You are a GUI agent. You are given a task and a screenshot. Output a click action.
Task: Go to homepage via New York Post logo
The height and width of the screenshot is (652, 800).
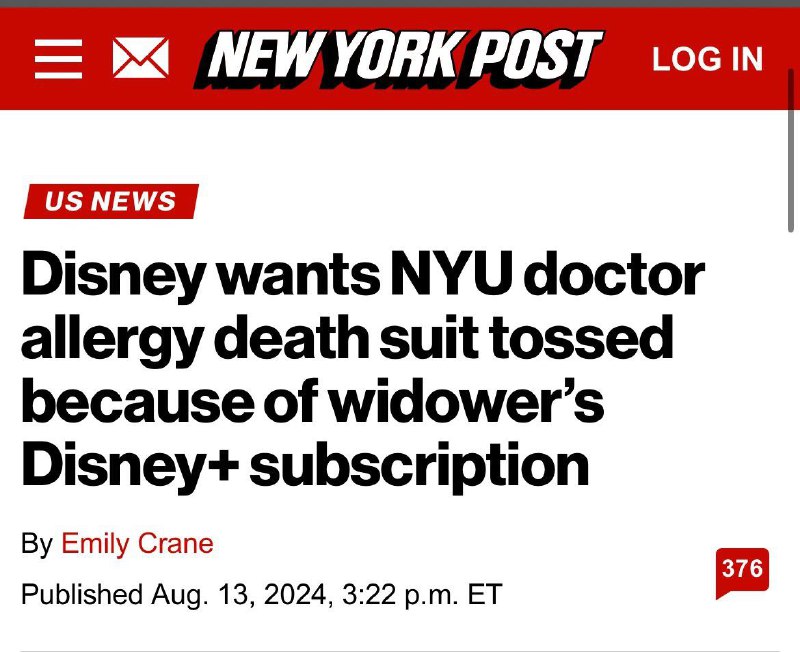click(398, 57)
